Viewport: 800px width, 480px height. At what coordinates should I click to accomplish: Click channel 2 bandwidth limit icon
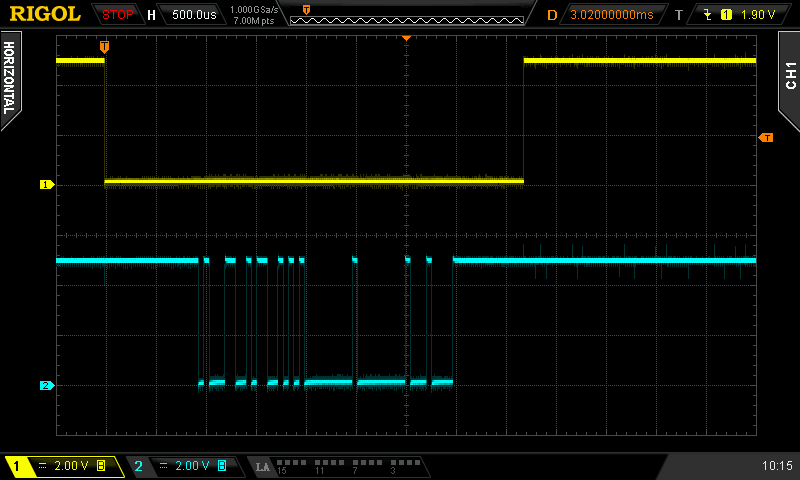click(222, 466)
